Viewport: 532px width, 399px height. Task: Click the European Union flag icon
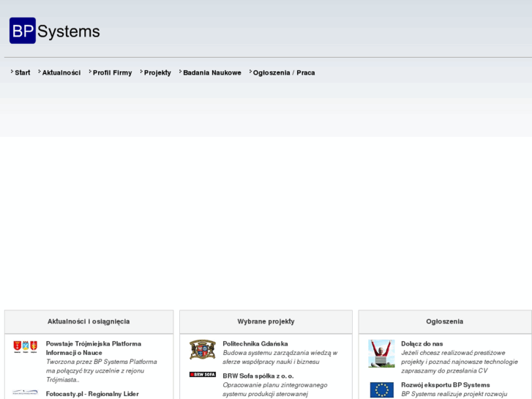pos(382,389)
